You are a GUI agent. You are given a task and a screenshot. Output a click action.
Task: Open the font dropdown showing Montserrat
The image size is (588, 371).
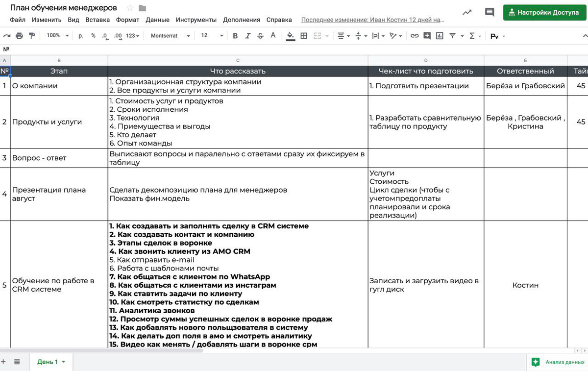169,36
